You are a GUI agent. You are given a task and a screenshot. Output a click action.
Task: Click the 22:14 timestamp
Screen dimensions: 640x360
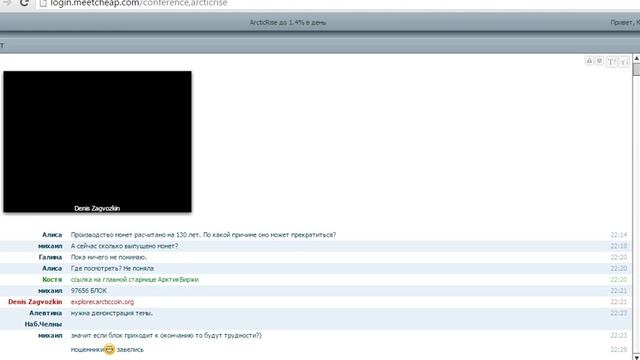pos(619,235)
